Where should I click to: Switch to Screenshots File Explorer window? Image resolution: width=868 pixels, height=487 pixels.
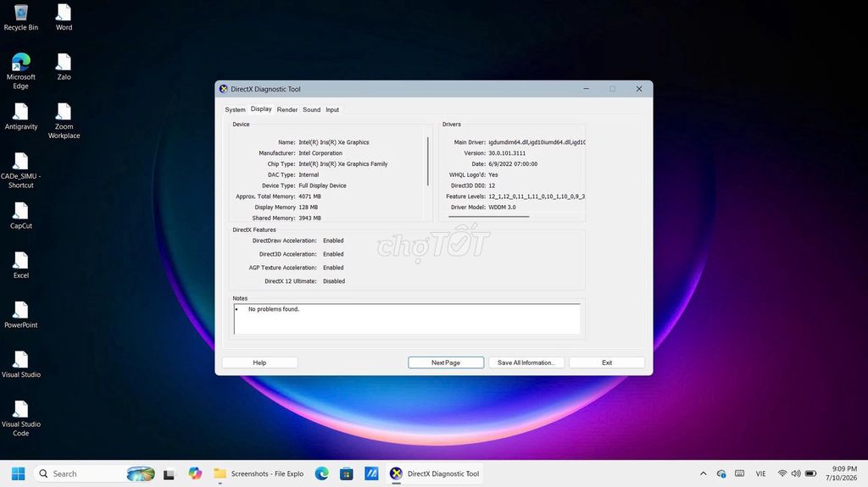[259, 473]
